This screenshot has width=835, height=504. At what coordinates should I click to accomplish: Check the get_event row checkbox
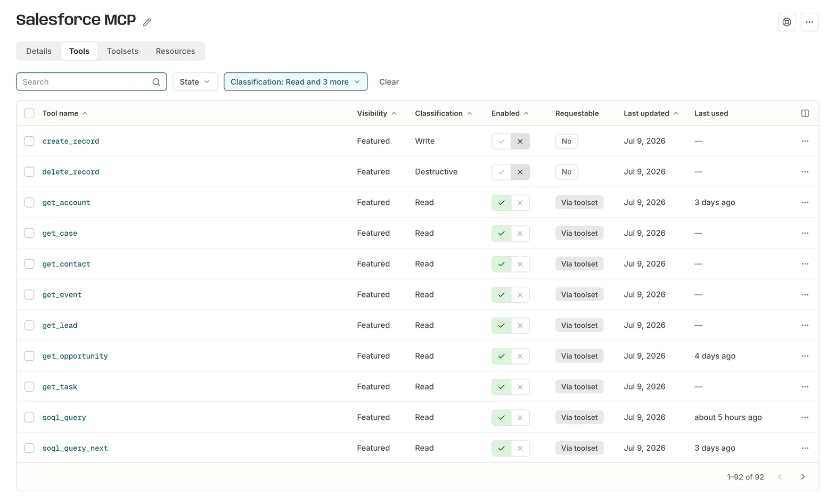(29, 295)
